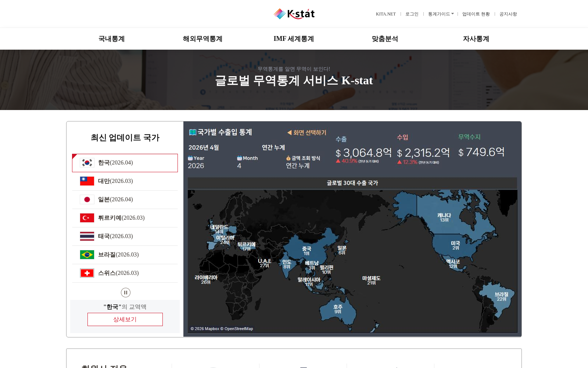
Task: Click 필리핀 10위 on the map
Action: pyautogui.click(x=326, y=270)
